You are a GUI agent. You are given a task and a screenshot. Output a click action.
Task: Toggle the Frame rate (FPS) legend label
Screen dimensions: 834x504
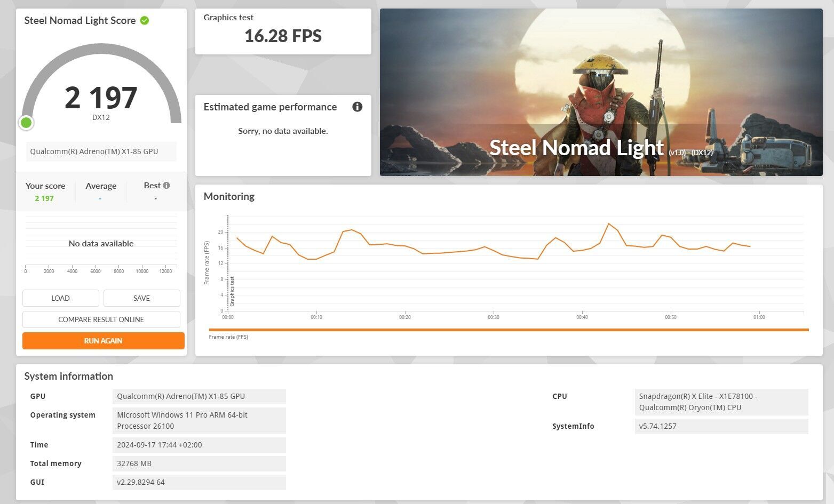pos(228,337)
